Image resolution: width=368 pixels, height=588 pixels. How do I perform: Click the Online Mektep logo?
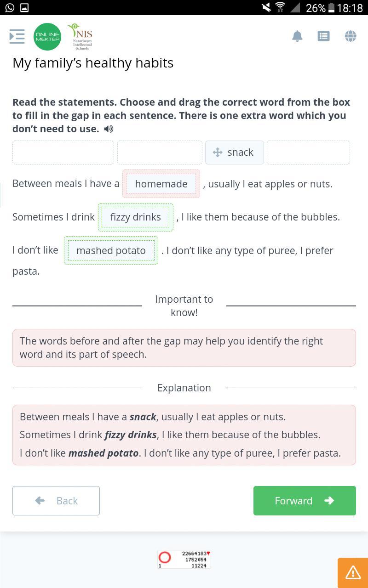click(47, 37)
